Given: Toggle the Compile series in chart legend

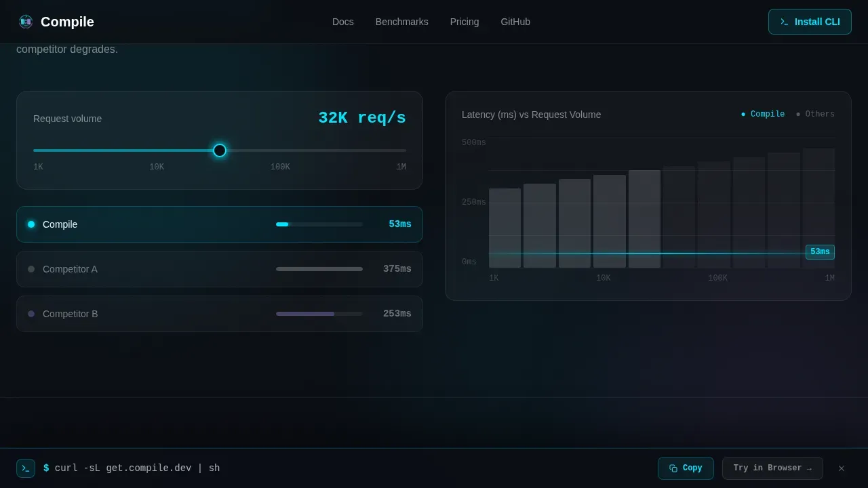Looking at the screenshot, I should (x=763, y=115).
